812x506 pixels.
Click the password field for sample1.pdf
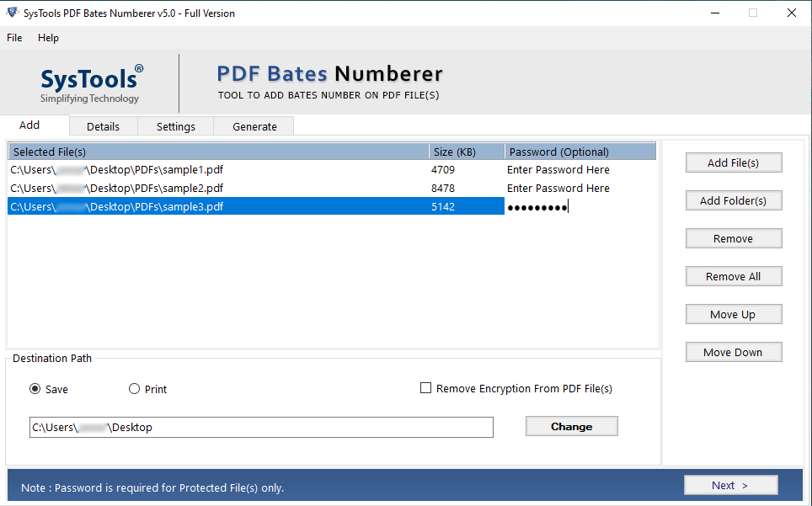(x=558, y=169)
